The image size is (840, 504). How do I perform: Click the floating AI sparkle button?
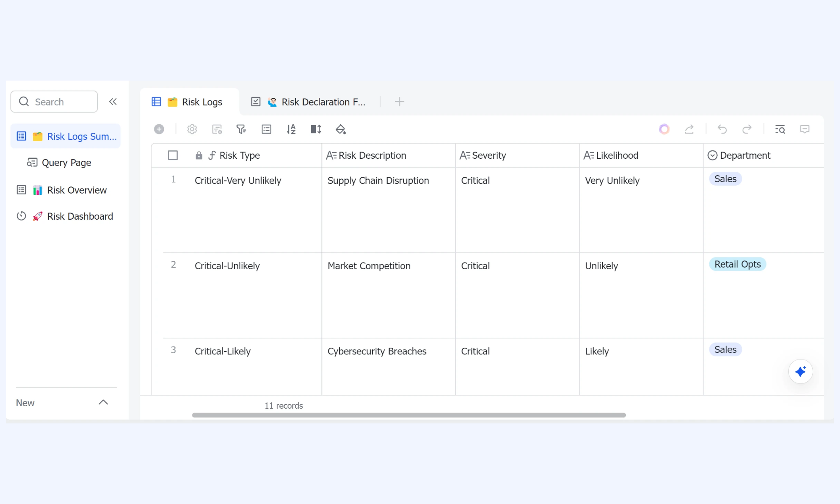click(801, 371)
